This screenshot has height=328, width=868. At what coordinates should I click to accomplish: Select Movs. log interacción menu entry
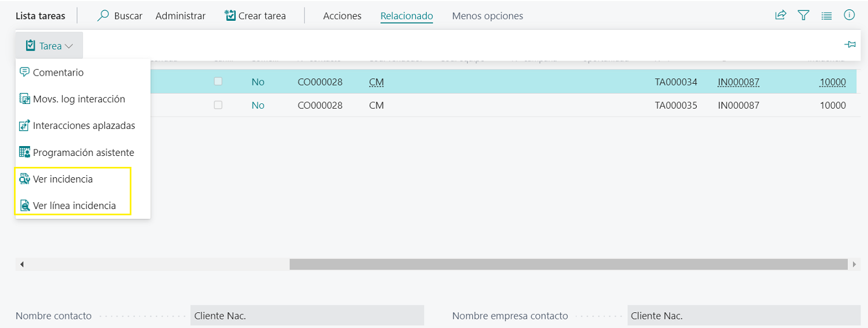[x=78, y=99]
